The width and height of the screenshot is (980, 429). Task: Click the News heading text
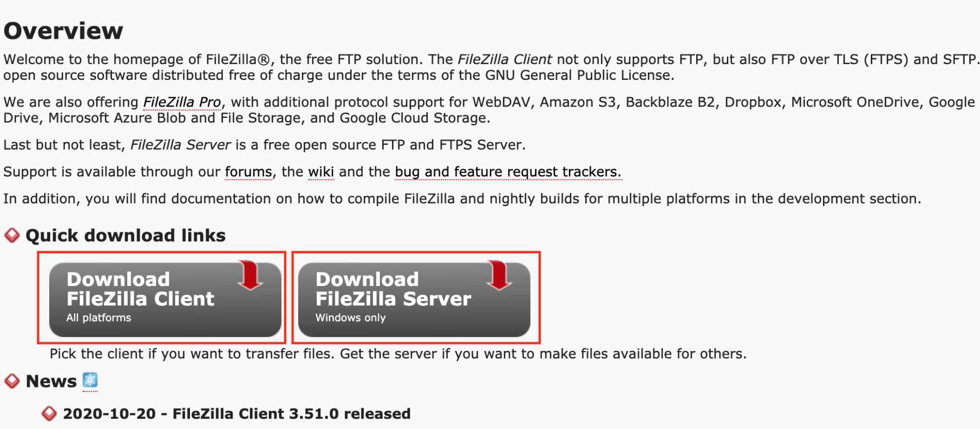pyautogui.click(x=51, y=381)
